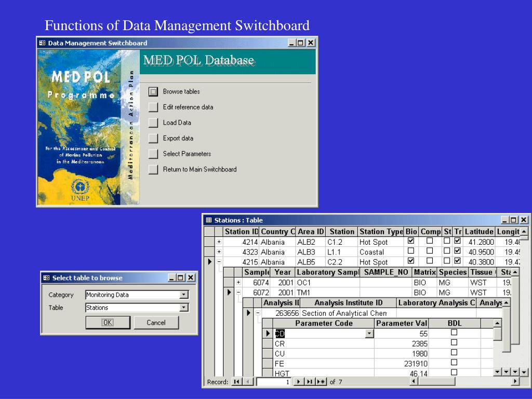Click the Latitude column header
Image resolution: width=532 pixels, height=399 pixels.
(x=478, y=232)
